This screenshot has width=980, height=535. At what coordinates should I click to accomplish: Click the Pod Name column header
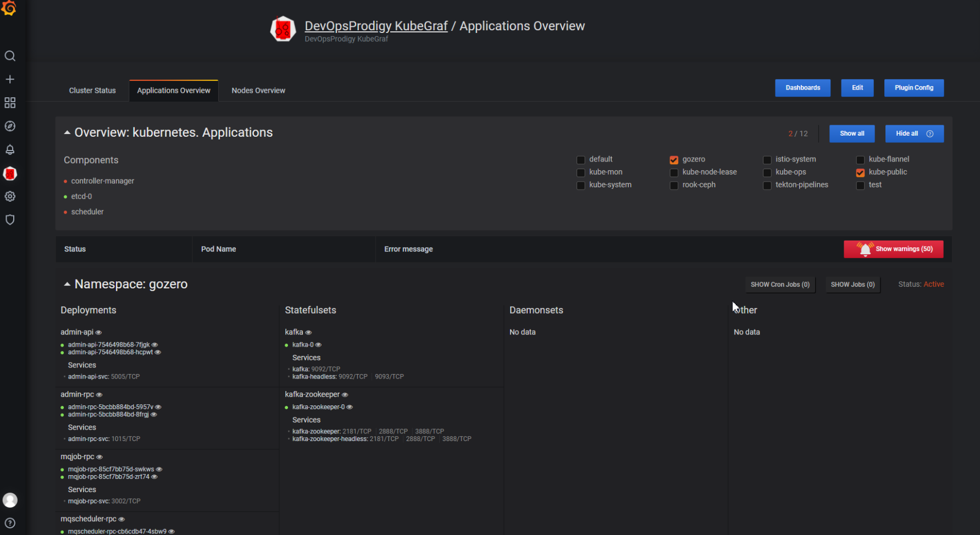[218, 249]
